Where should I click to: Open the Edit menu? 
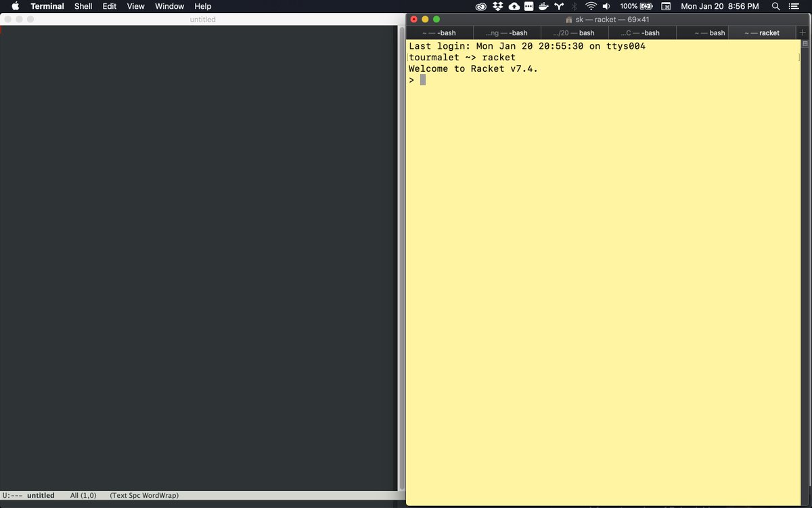[x=110, y=6]
